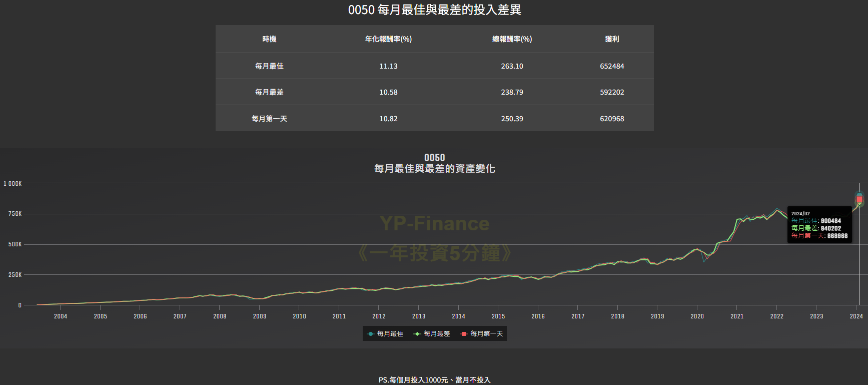The width and height of the screenshot is (868, 385).
Task: Click the 總報酬率(%) column header
Action: point(512,39)
